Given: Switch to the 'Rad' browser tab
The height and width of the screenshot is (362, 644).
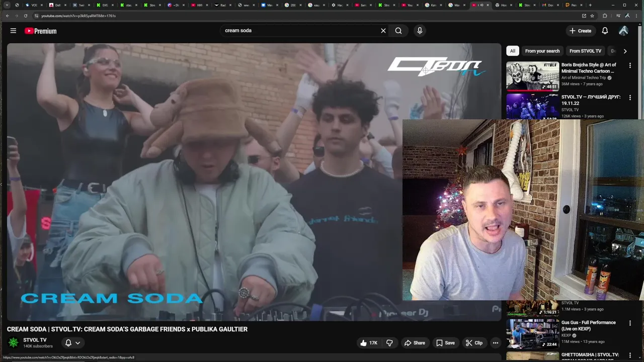Looking at the screenshot, I should coord(222,5).
